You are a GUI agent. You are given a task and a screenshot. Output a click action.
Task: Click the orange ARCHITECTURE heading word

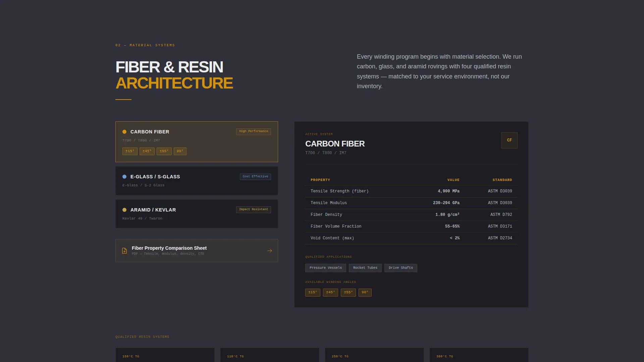[174, 83]
